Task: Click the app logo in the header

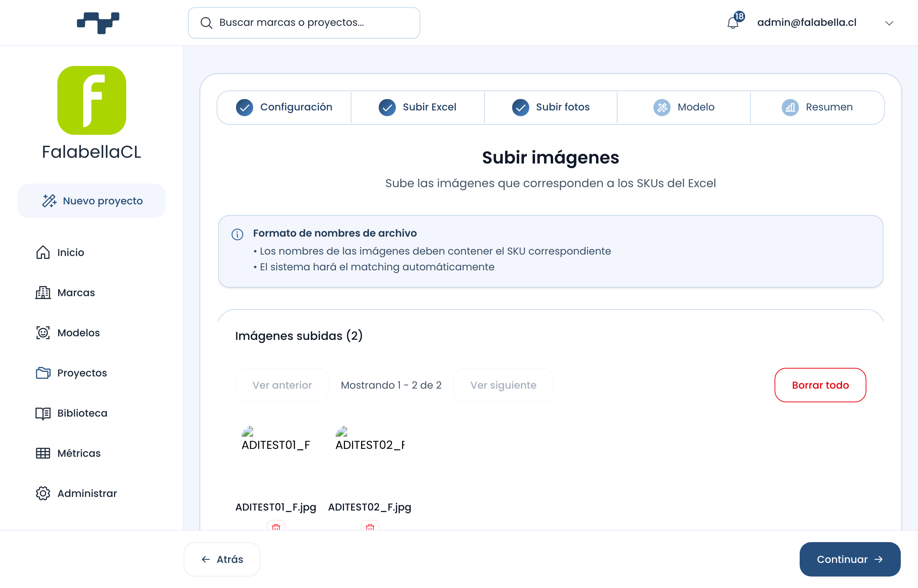Action: click(x=98, y=23)
